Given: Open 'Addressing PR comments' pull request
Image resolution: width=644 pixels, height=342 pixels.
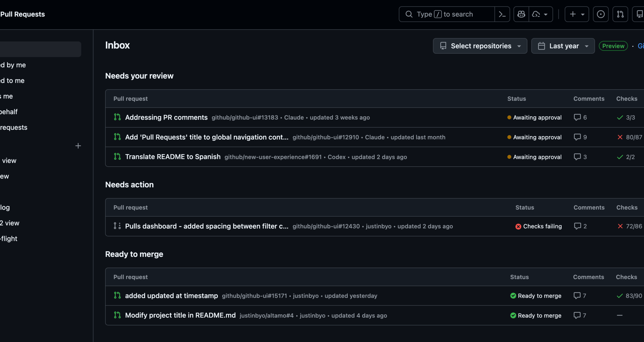Looking at the screenshot, I should click(166, 117).
